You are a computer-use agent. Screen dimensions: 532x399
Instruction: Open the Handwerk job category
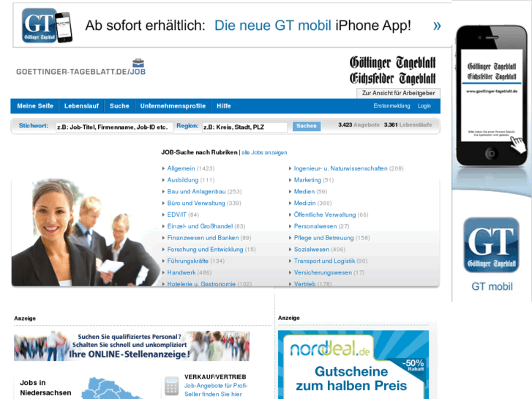coord(181,272)
